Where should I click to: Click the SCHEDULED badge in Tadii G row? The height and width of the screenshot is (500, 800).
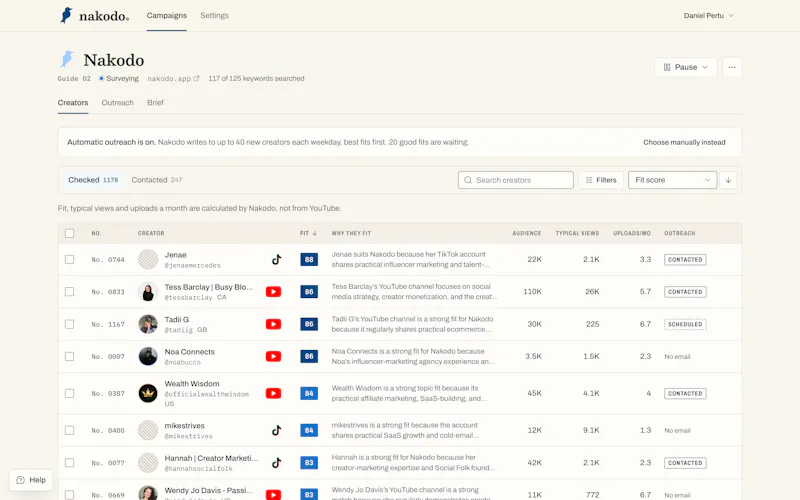click(x=685, y=324)
